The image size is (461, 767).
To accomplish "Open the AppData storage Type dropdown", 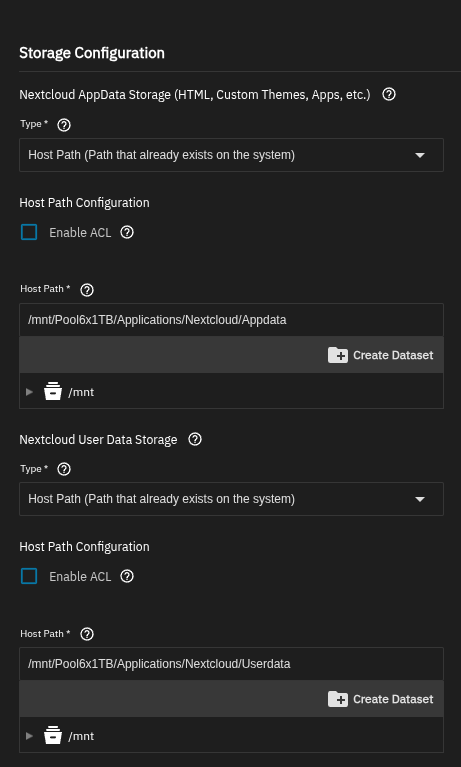I will tap(231, 155).
